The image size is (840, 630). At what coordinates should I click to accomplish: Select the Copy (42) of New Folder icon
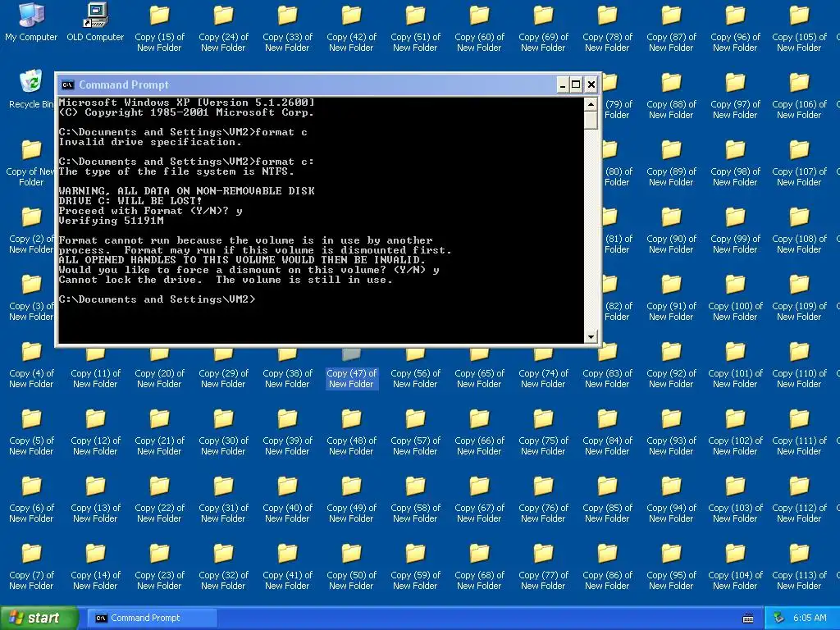point(351,30)
